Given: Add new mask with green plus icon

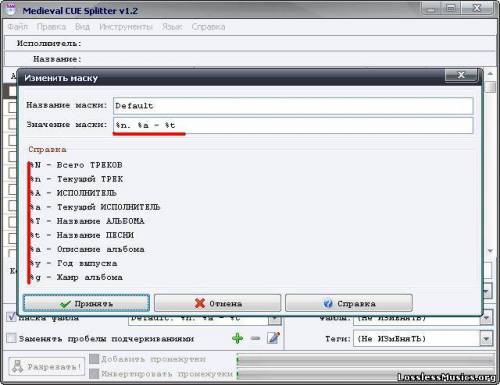Looking at the screenshot, I should pyautogui.click(x=237, y=338).
